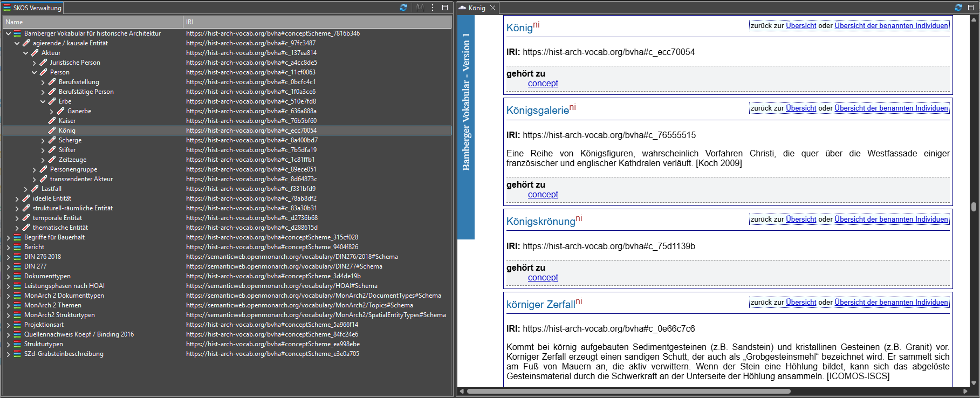This screenshot has width=980, height=398.
Task: Click the horizontal scrollbar in König view
Action: click(628, 392)
